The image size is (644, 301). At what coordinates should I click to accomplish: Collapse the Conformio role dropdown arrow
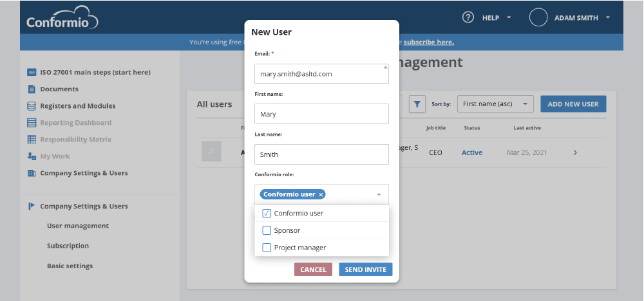[379, 194]
